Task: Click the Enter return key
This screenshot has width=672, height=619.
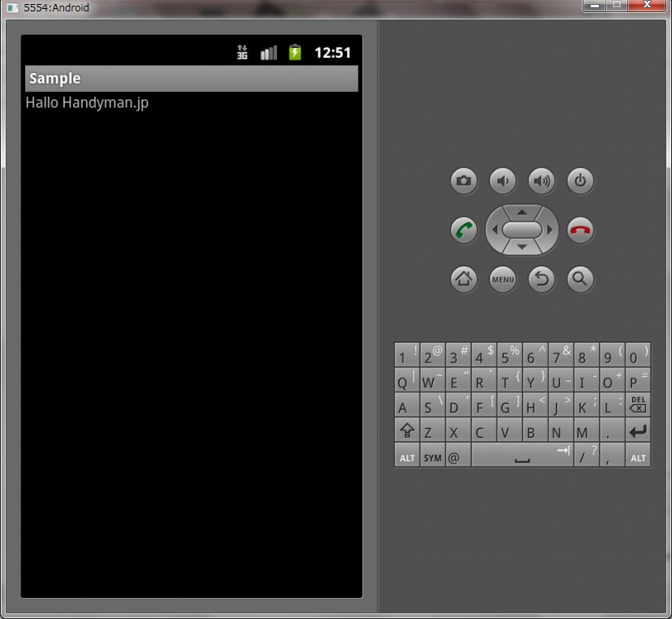Action: click(x=638, y=430)
